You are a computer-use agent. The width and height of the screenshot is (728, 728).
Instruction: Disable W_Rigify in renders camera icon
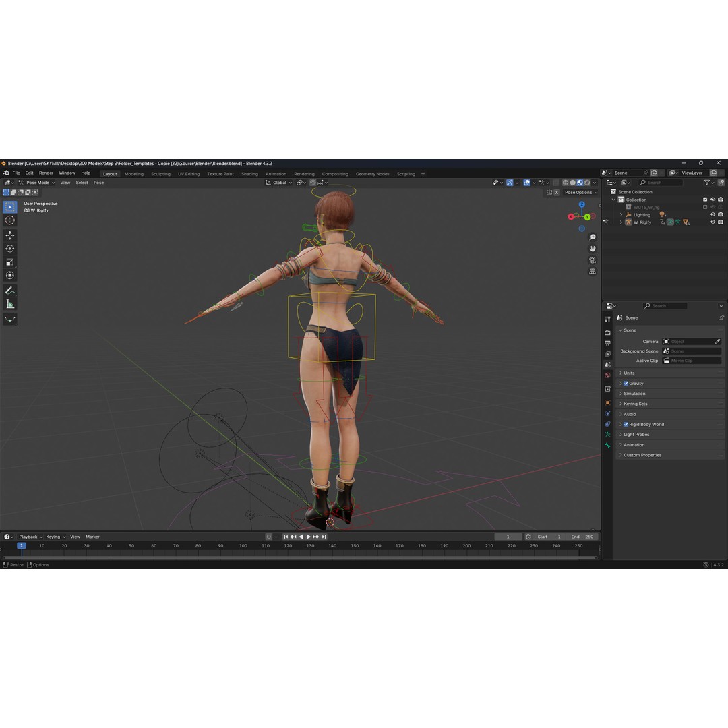click(721, 222)
